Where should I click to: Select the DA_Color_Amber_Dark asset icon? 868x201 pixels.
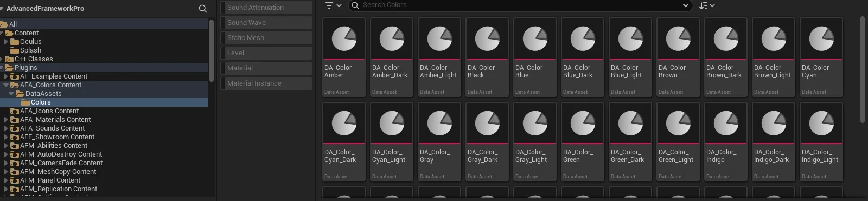point(392,39)
